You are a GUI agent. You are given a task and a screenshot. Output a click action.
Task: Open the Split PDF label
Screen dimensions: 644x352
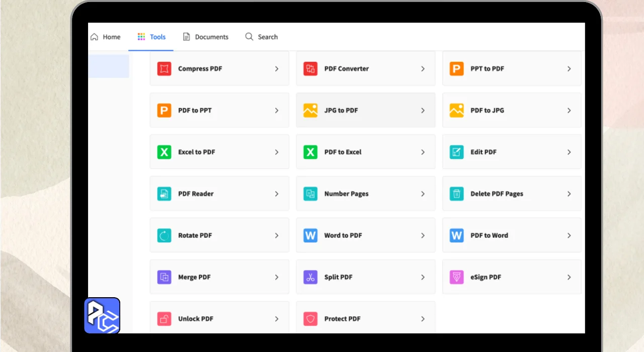[x=339, y=278]
